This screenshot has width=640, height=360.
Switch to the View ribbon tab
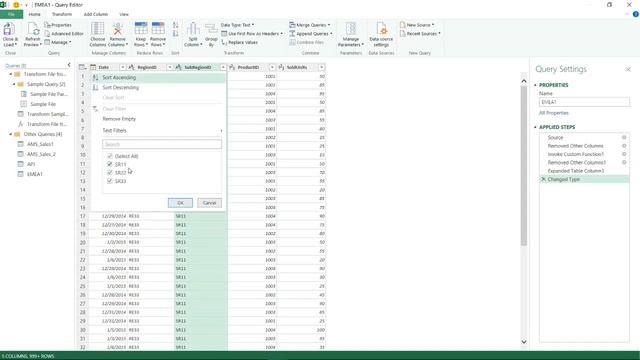click(124, 14)
